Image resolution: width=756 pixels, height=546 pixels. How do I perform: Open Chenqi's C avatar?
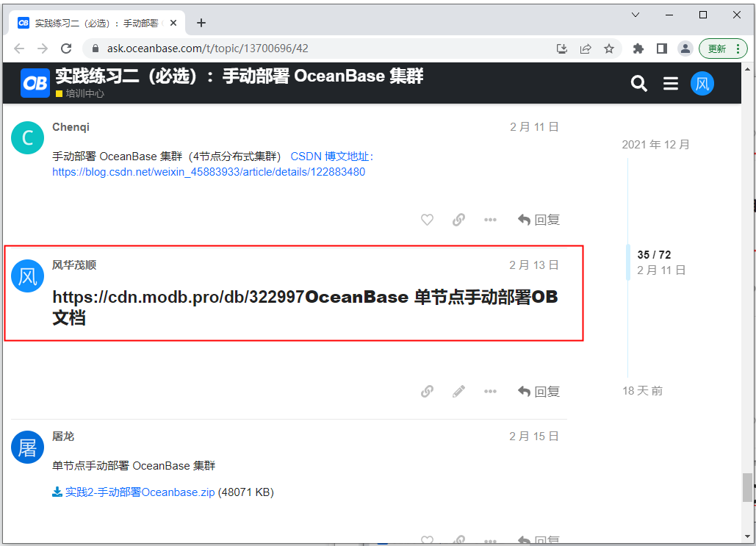click(27, 138)
